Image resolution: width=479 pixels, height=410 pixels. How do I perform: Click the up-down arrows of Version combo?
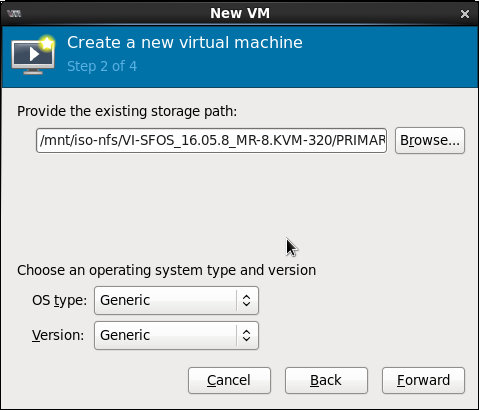tap(246, 335)
